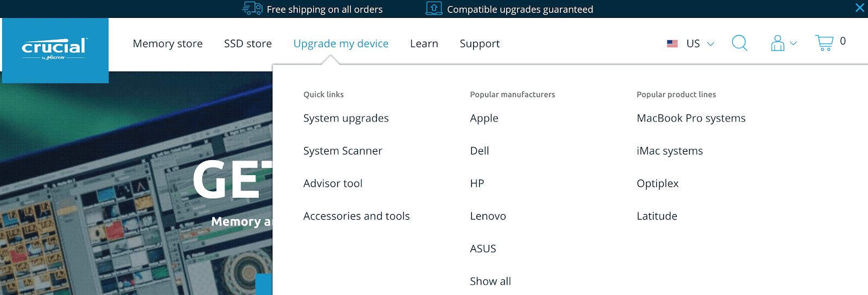Expand the account menu chevron
The height and width of the screenshot is (295, 868).
(x=793, y=43)
